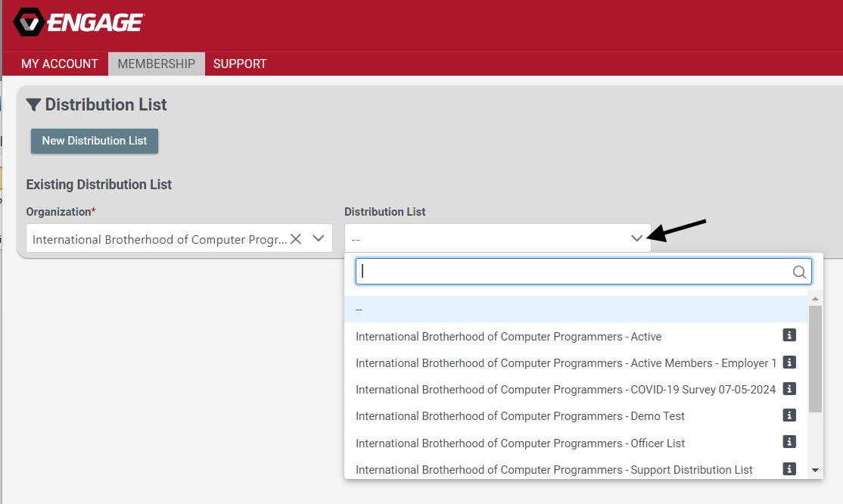Select the '- Active' distribution list

577,336
